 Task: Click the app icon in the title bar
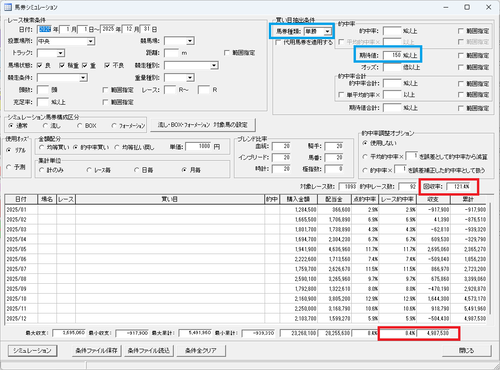point(8,7)
